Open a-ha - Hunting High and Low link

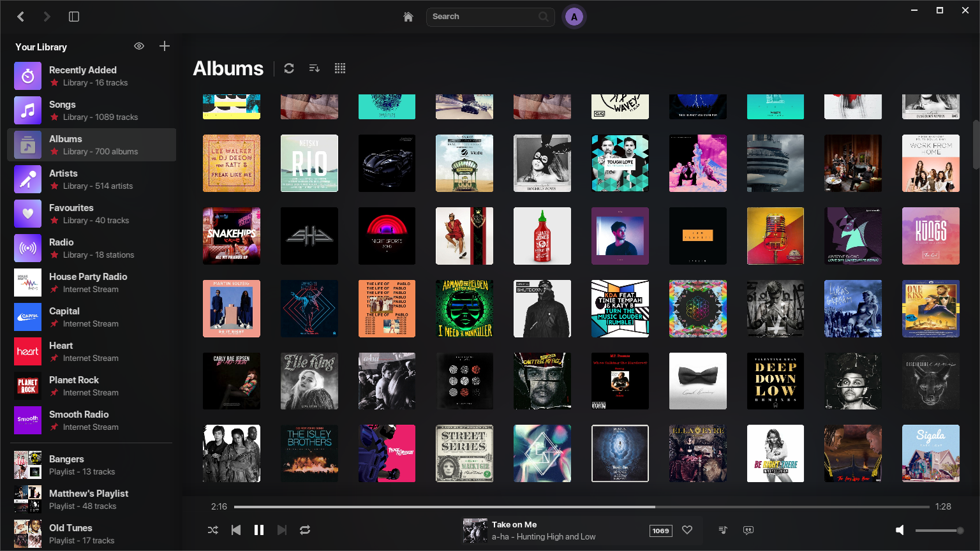point(544,537)
